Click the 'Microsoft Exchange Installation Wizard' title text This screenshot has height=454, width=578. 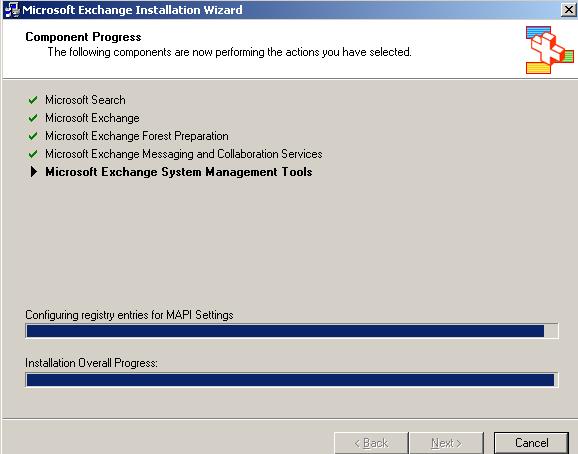coord(132,10)
